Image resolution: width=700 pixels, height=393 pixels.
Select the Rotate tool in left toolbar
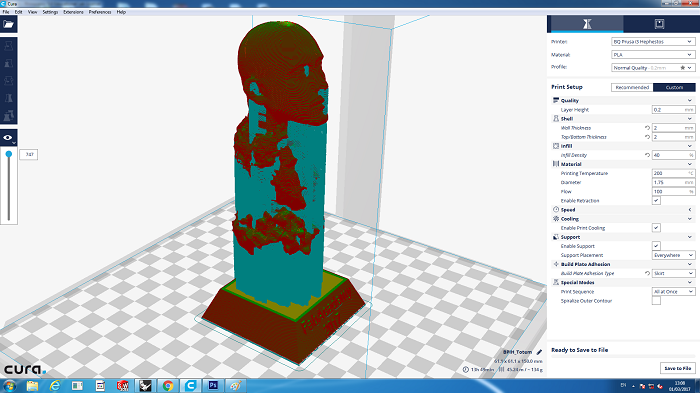[x=8, y=80]
